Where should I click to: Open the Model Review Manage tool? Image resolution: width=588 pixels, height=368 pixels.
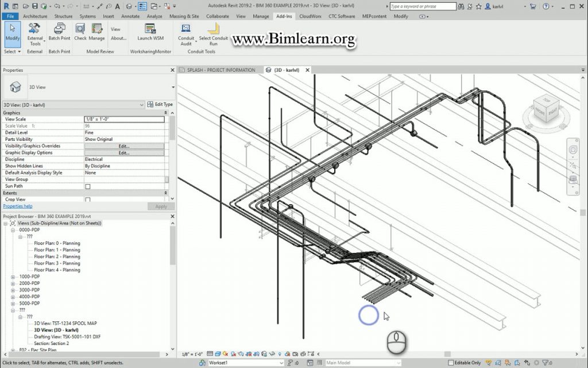pos(96,32)
